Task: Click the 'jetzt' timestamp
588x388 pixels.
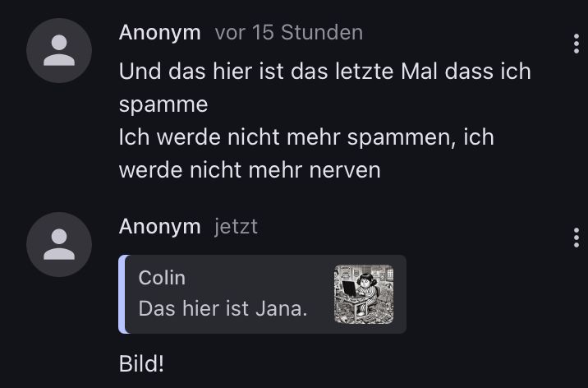Action: (236, 227)
